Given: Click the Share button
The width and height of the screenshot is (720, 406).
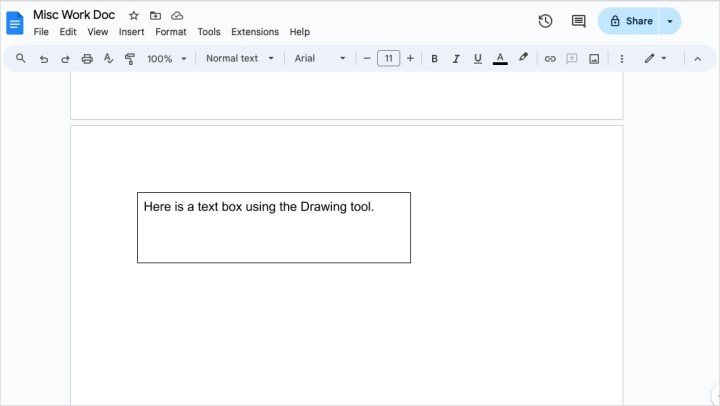Looking at the screenshot, I should (x=630, y=21).
